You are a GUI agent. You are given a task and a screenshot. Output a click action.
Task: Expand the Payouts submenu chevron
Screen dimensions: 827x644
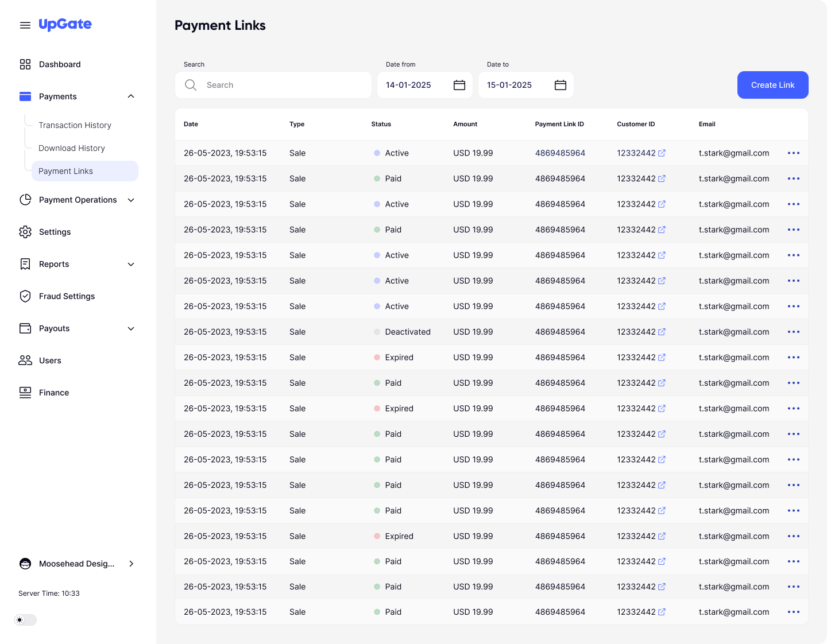tap(131, 328)
